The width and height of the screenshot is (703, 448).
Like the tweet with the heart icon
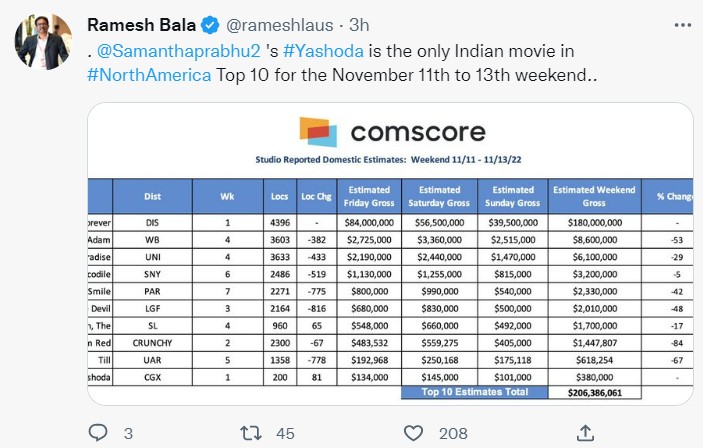tap(413, 432)
